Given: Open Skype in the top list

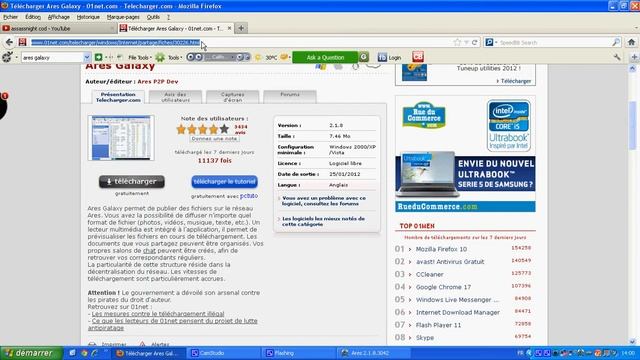Looking at the screenshot, I should click(425, 338).
